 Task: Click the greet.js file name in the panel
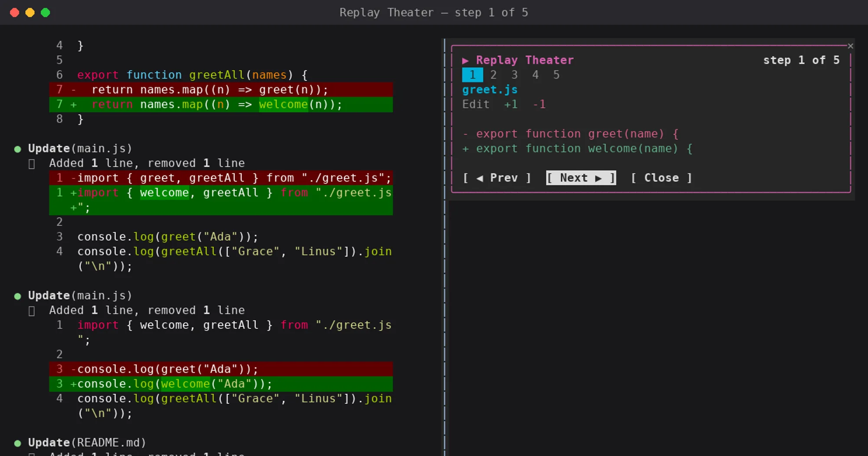[490, 89]
